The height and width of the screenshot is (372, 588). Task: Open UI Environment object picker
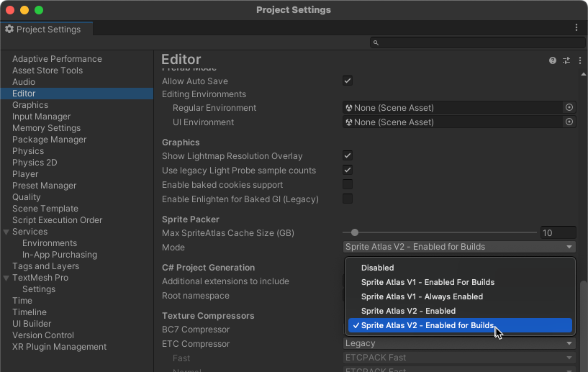(x=569, y=122)
